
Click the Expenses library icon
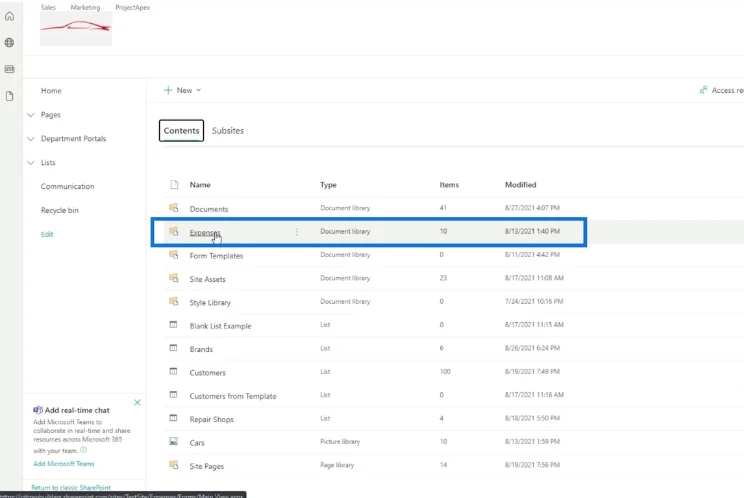(x=174, y=231)
